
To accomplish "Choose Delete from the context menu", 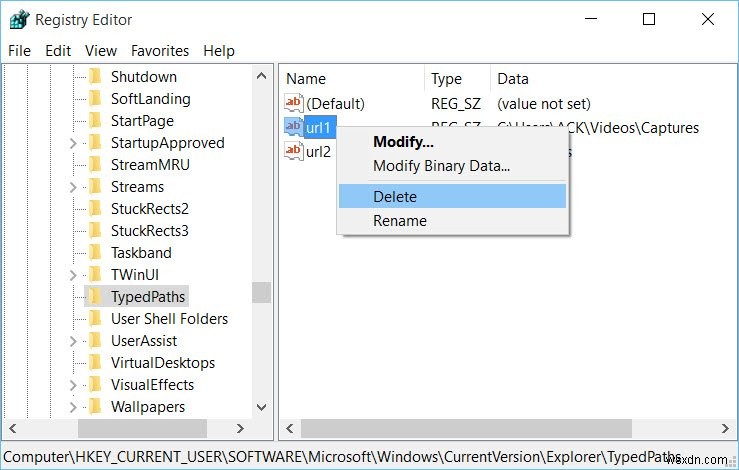I will pos(452,196).
